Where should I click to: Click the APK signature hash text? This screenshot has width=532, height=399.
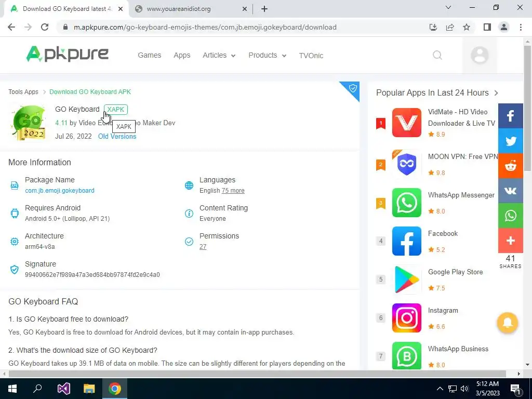tap(92, 275)
